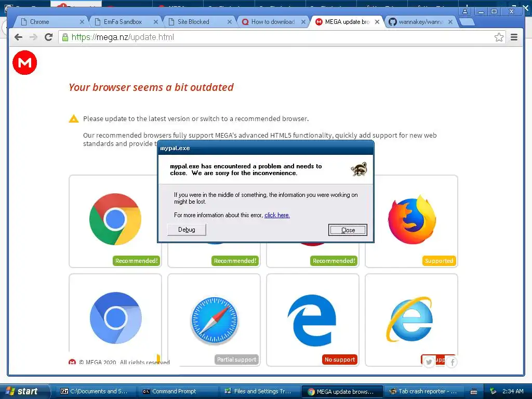Open the Facebook share icon
This screenshot has width=532, height=399.
[x=452, y=362]
